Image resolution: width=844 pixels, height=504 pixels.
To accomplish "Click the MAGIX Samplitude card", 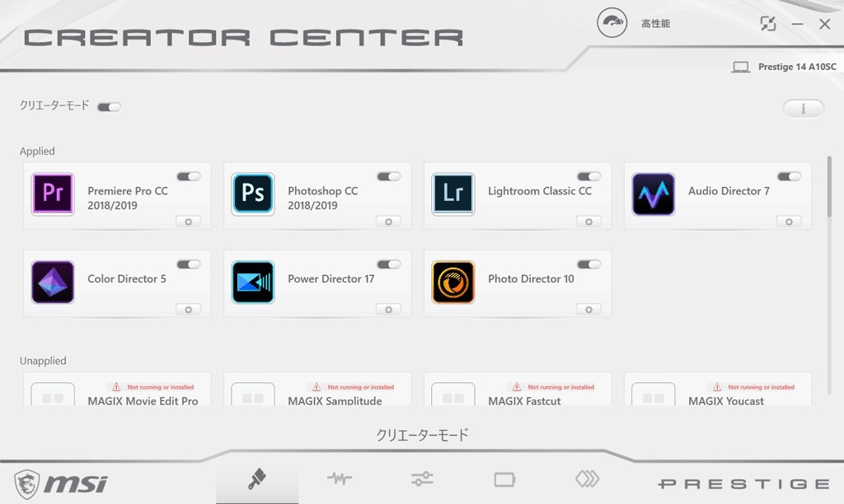I will click(x=317, y=389).
